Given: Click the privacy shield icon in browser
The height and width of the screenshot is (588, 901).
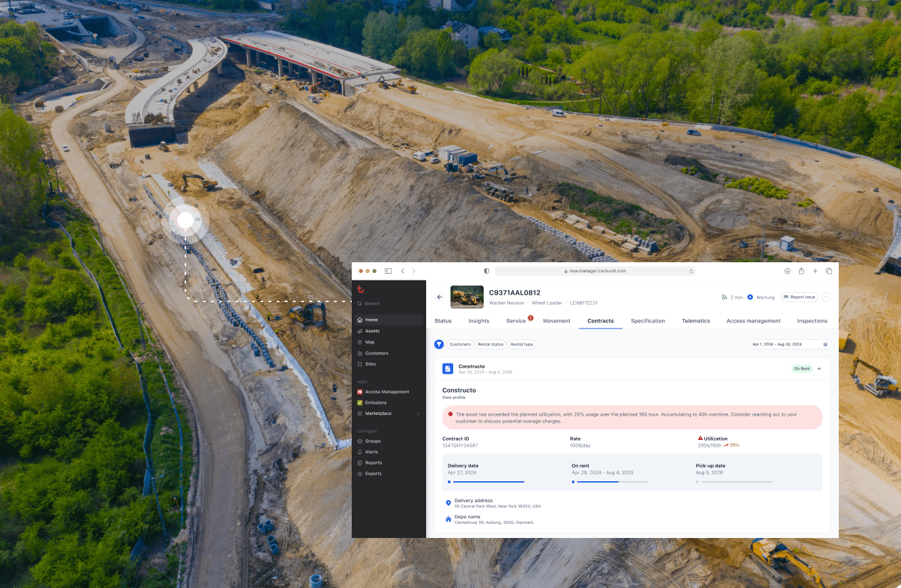Looking at the screenshot, I should [x=486, y=271].
